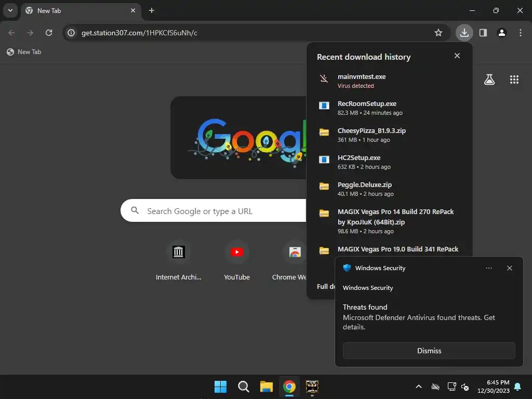
Task: Open OneDrive tray icon
Action: click(435, 387)
